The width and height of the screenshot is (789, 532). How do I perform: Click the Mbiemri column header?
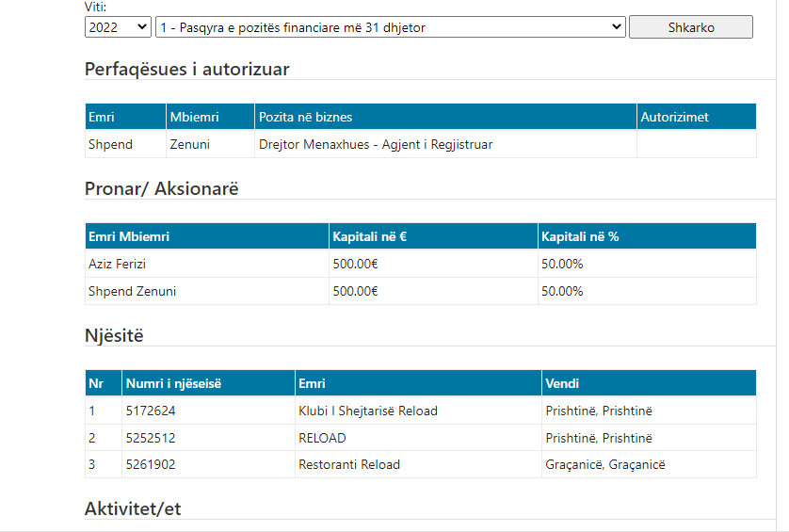tap(210, 117)
